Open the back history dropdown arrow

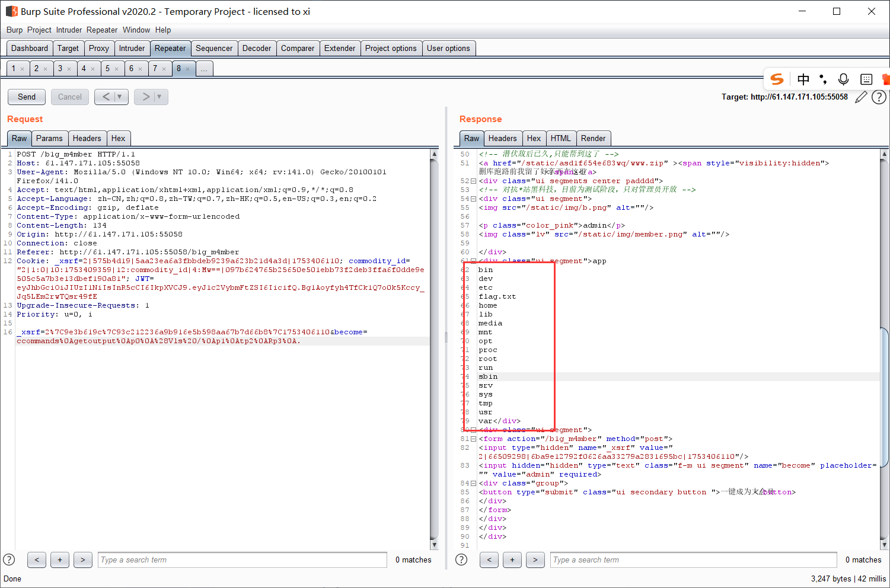(120, 97)
